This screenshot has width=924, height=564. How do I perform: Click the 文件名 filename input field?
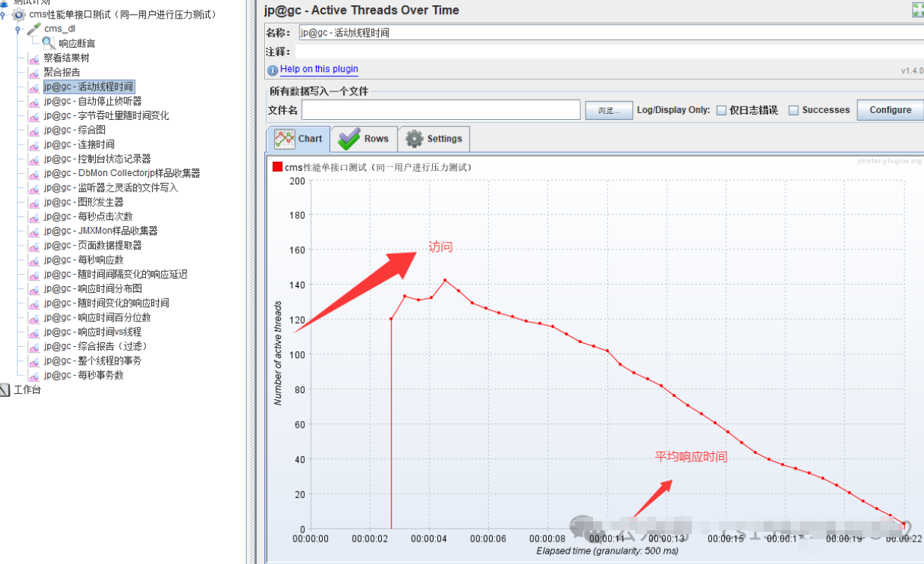441,110
